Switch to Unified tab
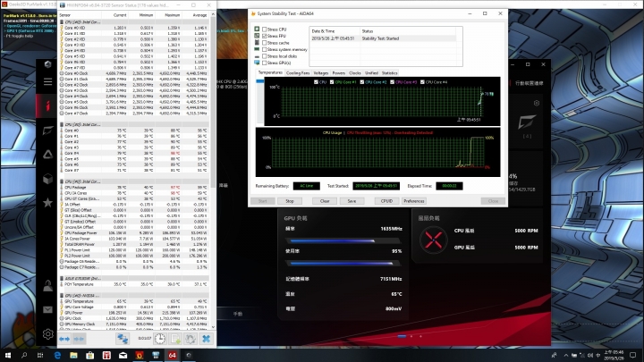Screen dimensions: 644x362 coord(371,73)
